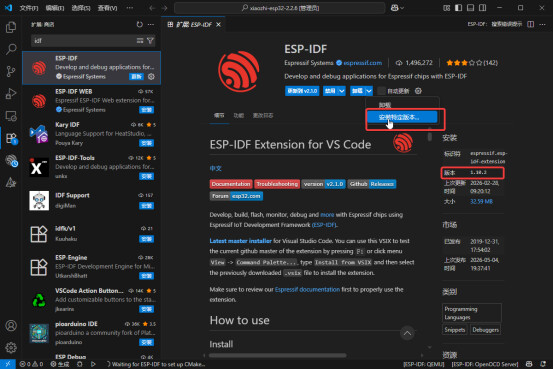554x369 pixels.
Task: Split the editor to the right
Action: (531, 24)
